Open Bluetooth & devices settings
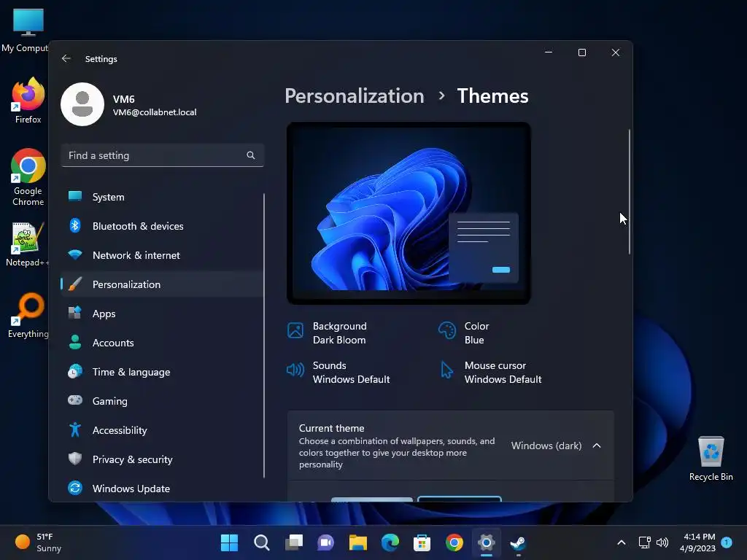The image size is (747, 560). [x=162, y=226]
